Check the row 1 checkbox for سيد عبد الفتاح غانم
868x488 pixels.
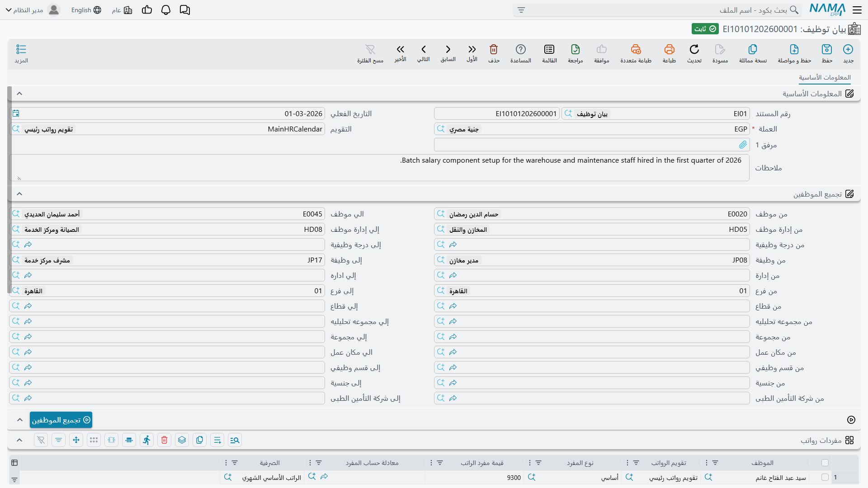click(825, 477)
